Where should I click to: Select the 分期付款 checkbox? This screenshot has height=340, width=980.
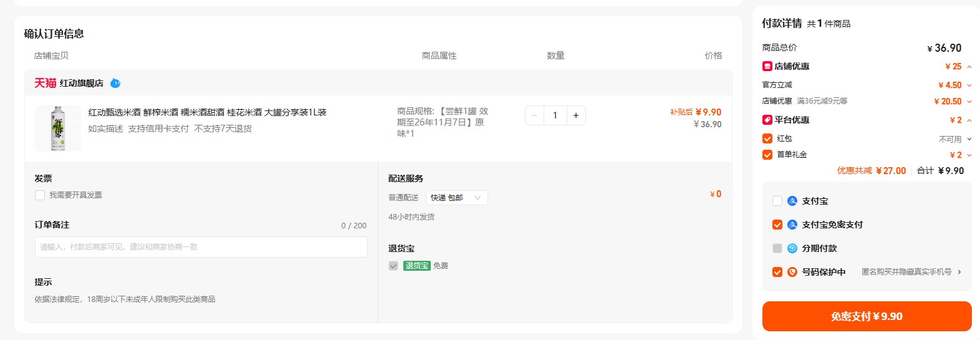tap(777, 248)
